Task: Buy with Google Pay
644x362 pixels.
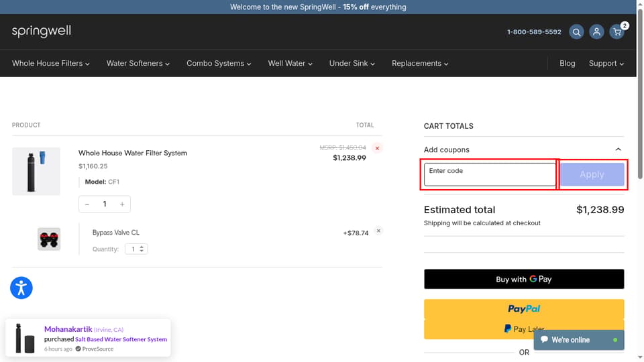Action: (524, 279)
